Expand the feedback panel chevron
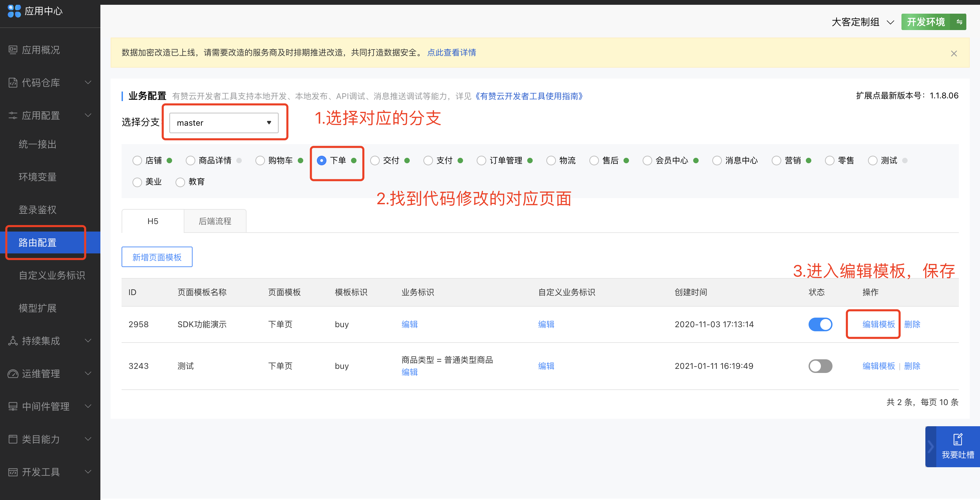 click(x=930, y=446)
